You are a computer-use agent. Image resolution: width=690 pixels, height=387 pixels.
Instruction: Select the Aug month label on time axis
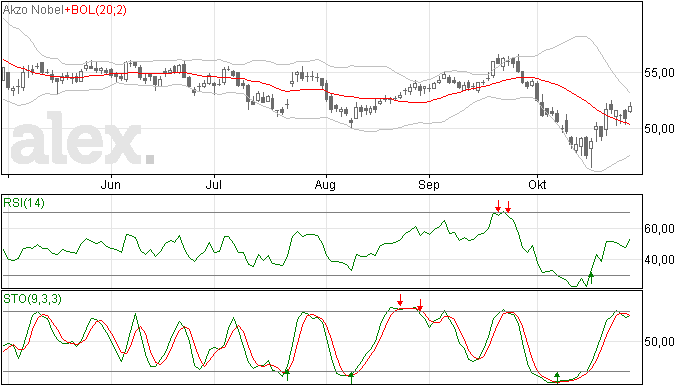pyautogui.click(x=325, y=185)
